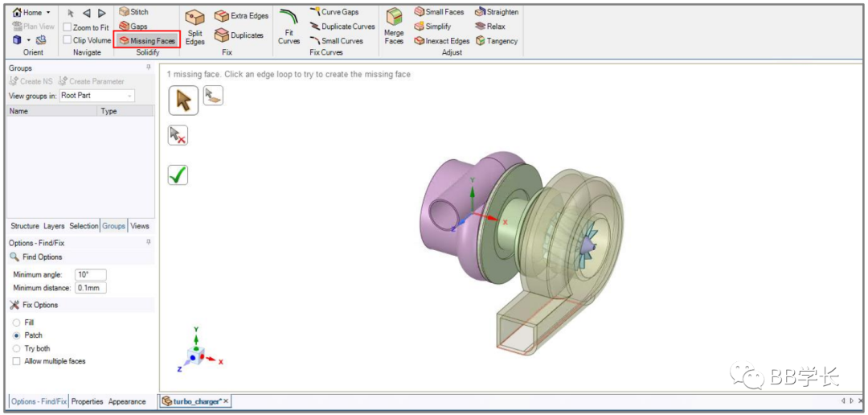The image size is (868, 415).
Task: Click the Minimum angle input field
Action: pos(90,275)
